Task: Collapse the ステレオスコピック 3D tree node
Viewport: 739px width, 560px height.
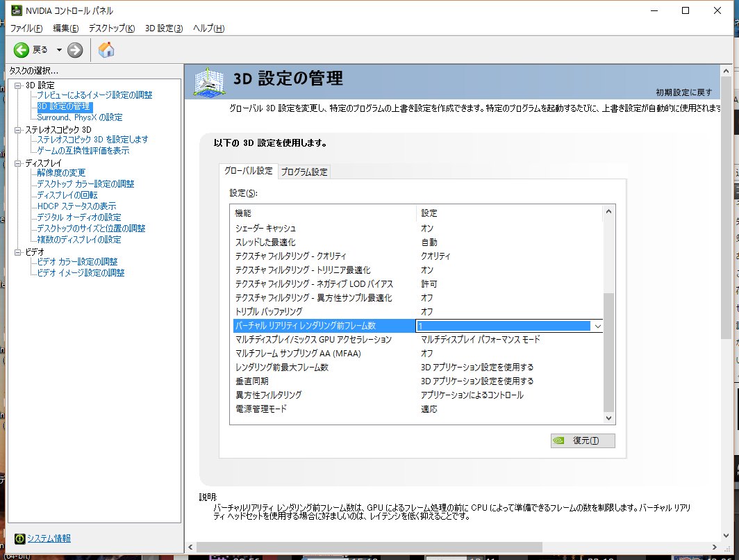Action: 18,130
